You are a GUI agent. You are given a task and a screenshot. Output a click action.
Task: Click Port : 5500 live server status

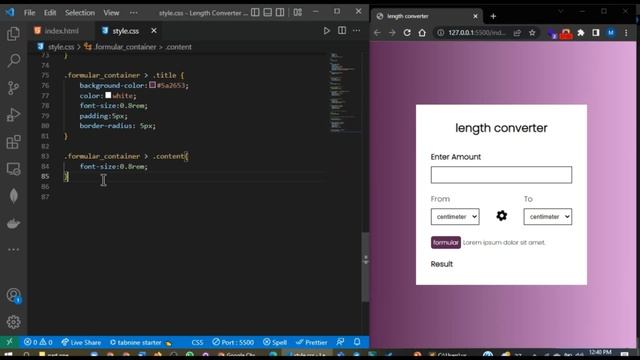[x=233, y=342]
